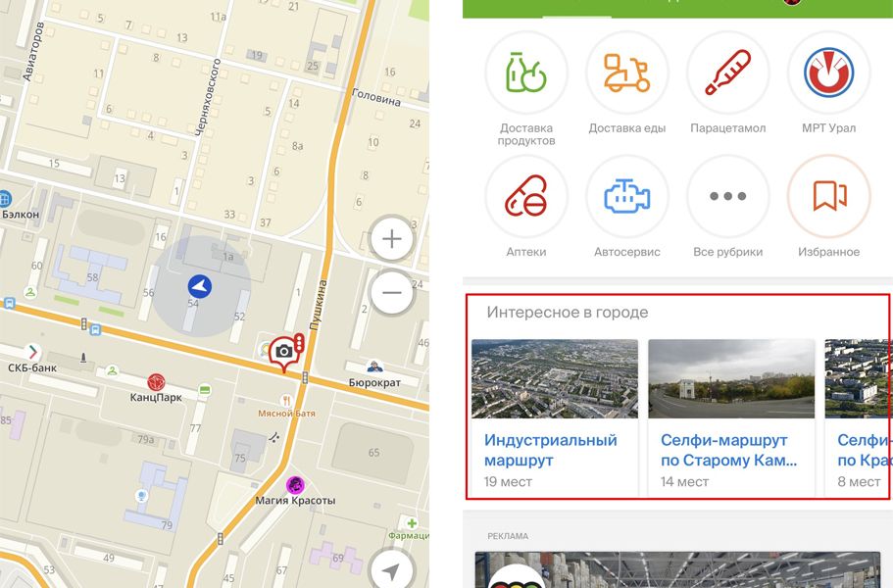
Task: Tap the my-location arrow button on map
Action: pyautogui.click(x=392, y=569)
